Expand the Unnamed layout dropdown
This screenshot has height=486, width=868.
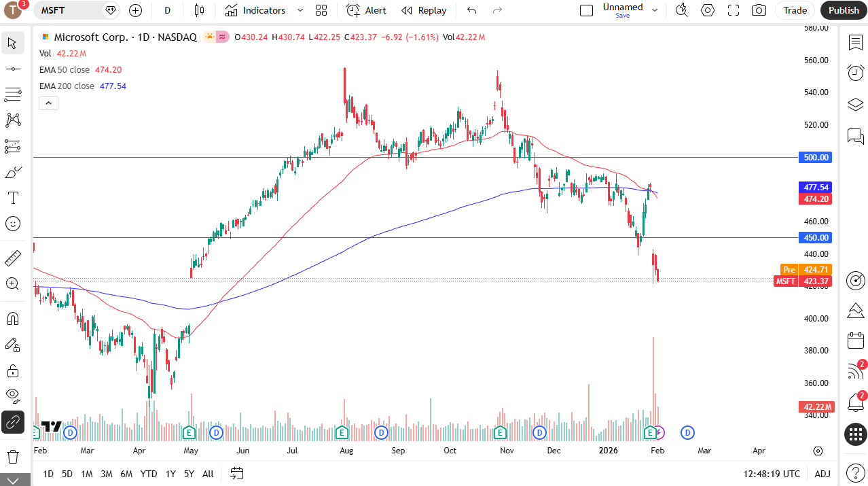[655, 10]
